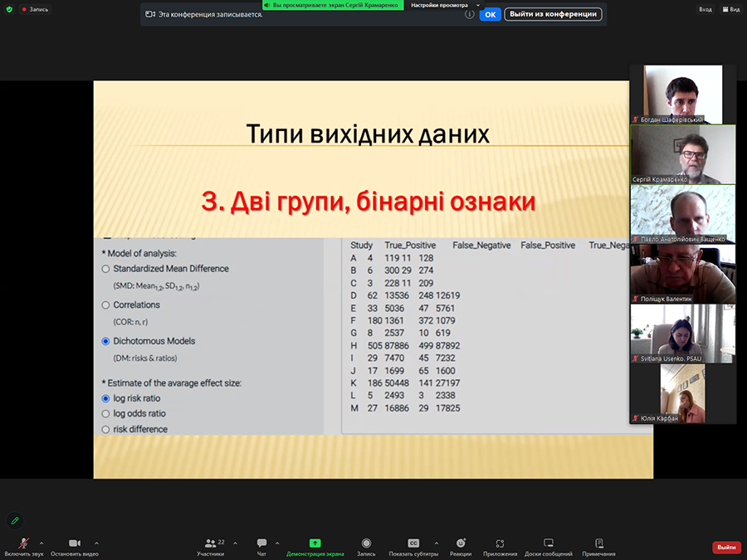Click data row D with 13536
The height and width of the screenshot is (560, 747).
tap(405, 295)
